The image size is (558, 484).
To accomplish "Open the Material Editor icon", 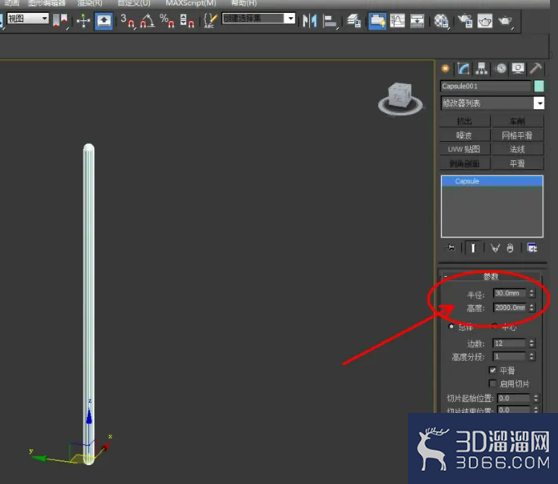I will point(441,21).
